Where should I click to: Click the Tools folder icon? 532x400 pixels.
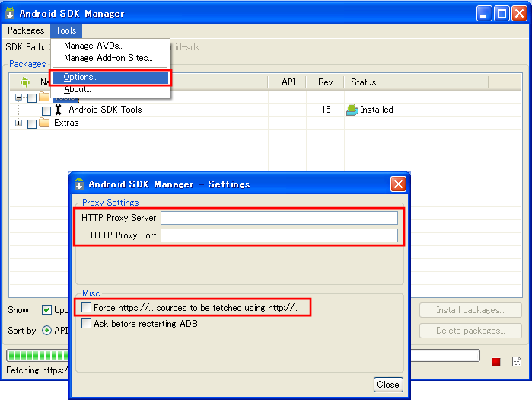[x=44, y=97]
